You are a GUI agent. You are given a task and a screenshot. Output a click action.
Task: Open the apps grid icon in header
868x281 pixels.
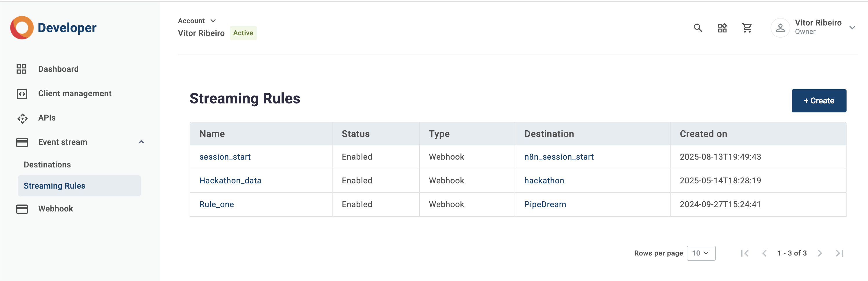coord(722,28)
